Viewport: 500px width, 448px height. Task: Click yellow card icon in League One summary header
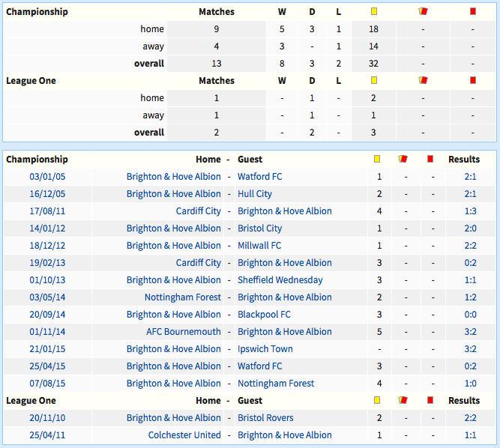click(x=374, y=80)
